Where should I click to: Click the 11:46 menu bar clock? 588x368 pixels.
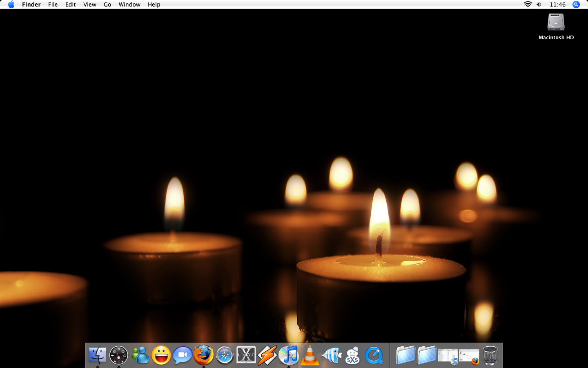point(557,4)
